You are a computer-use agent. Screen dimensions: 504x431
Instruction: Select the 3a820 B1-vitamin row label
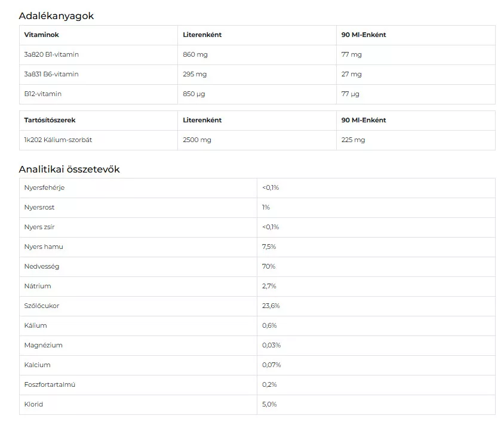coord(51,54)
